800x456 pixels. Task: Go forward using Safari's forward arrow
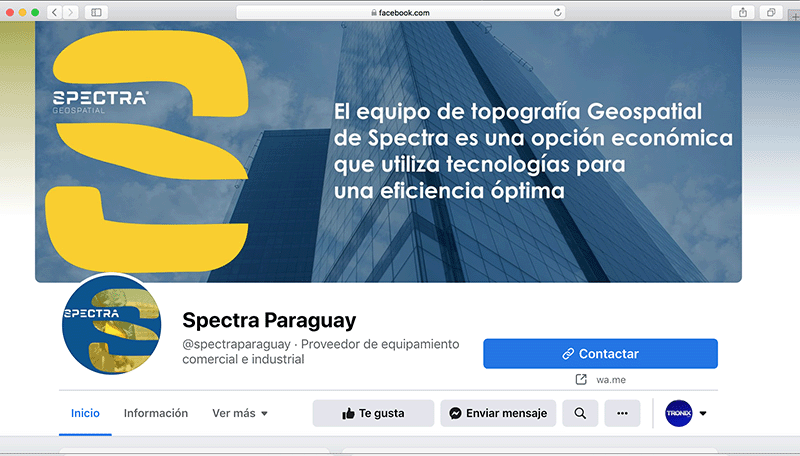(x=71, y=12)
